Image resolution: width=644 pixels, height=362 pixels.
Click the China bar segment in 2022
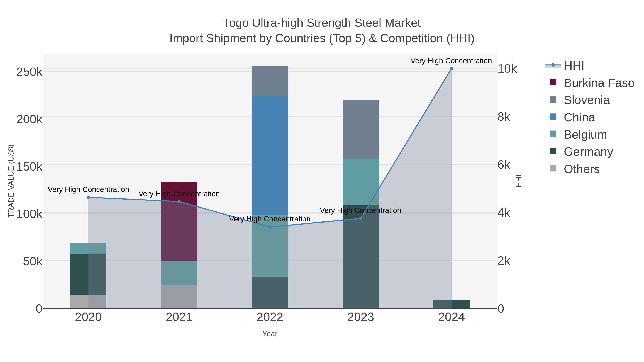click(x=270, y=155)
